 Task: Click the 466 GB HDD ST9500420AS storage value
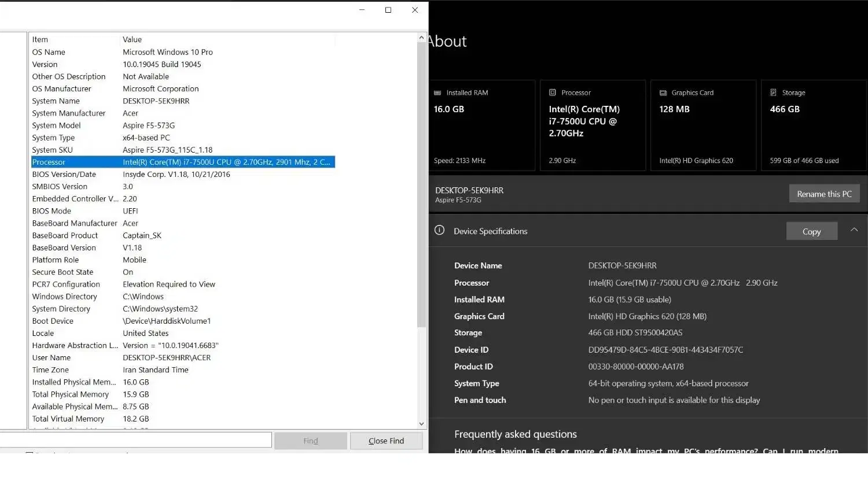(x=635, y=333)
